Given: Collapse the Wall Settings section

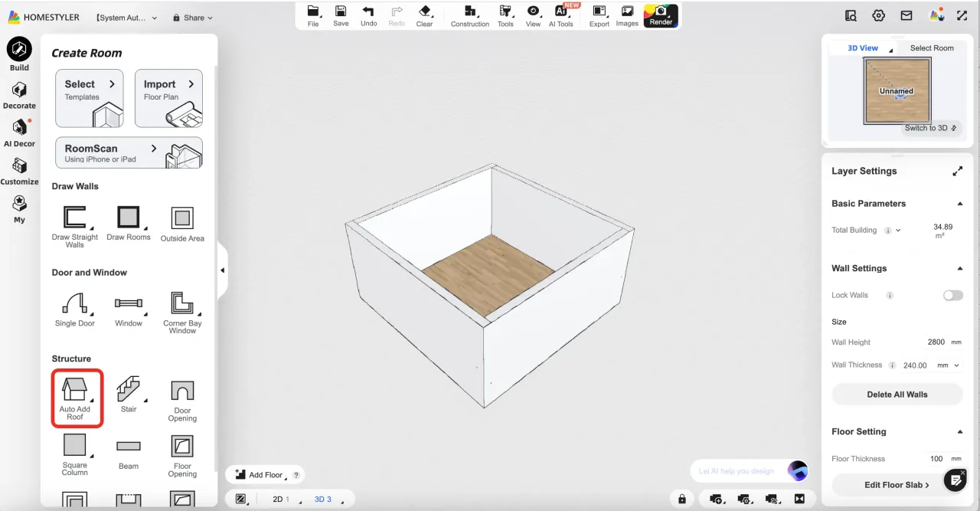Looking at the screenshot, I should [959, 269].
